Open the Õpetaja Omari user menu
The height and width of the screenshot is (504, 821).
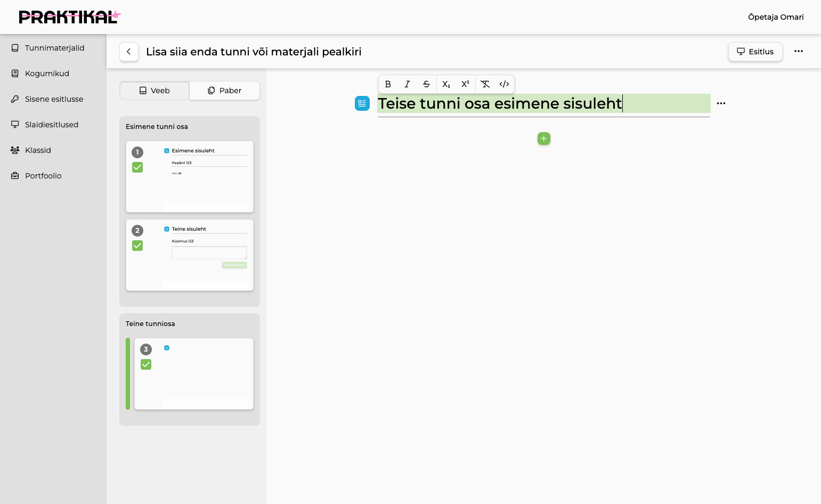776,17
